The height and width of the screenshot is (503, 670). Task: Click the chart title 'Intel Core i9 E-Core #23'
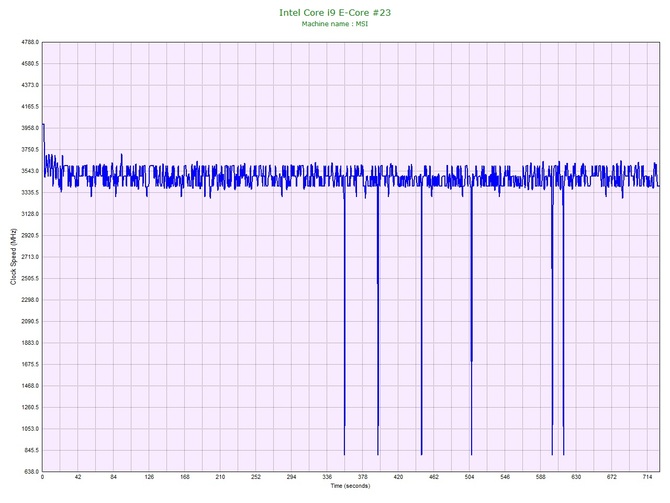335,12
